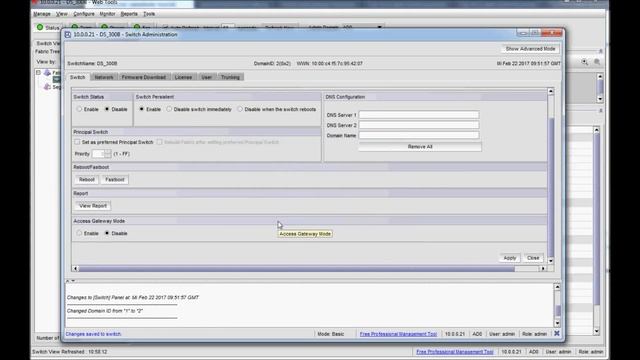
Task: Click the Reboot button
Action: coord(87,180)
